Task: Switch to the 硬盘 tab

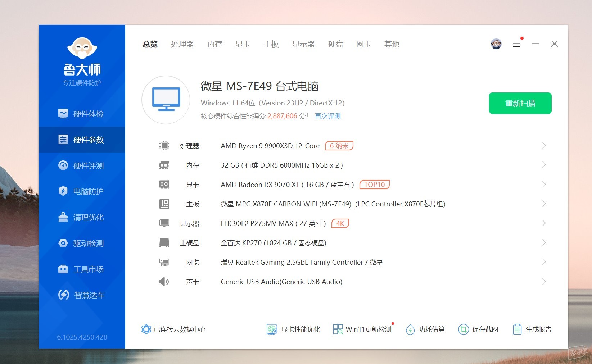Action: (x=336, y=44)
